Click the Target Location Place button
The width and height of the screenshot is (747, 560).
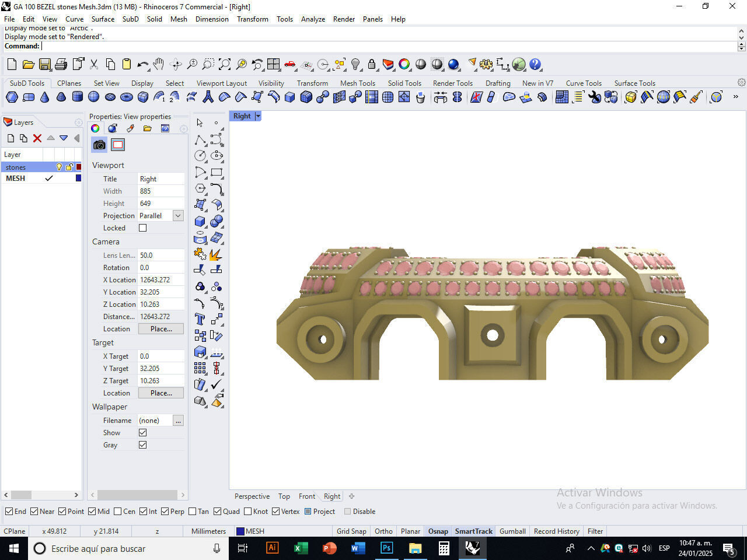pos(161,393)
